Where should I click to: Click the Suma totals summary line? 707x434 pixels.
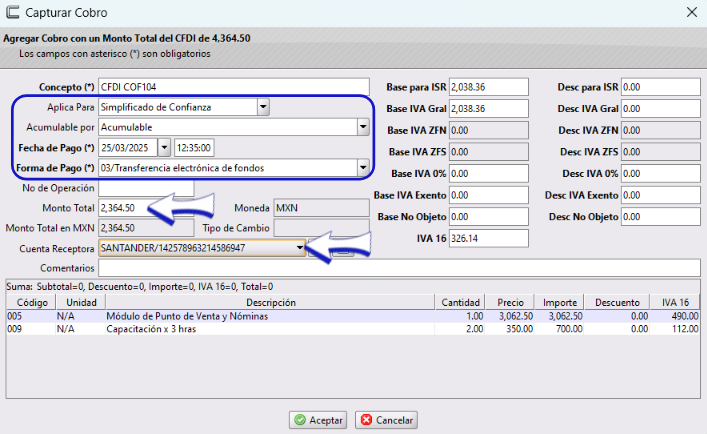coord(140,287)
